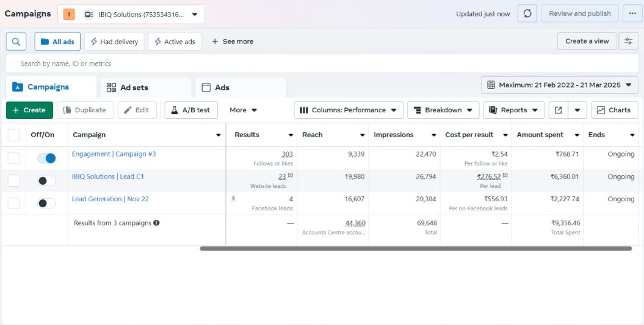Expand the Columns: Performance dropdown

[x=349, y=110]
